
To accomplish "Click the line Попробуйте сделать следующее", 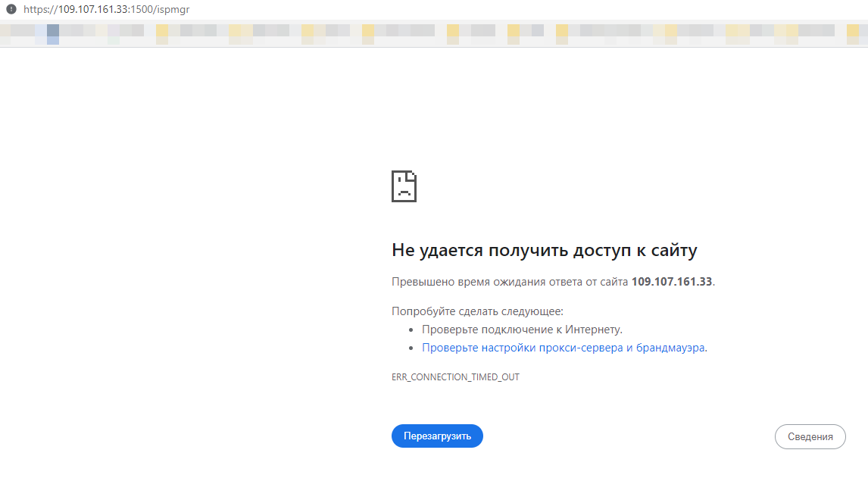I will point(477,311).
